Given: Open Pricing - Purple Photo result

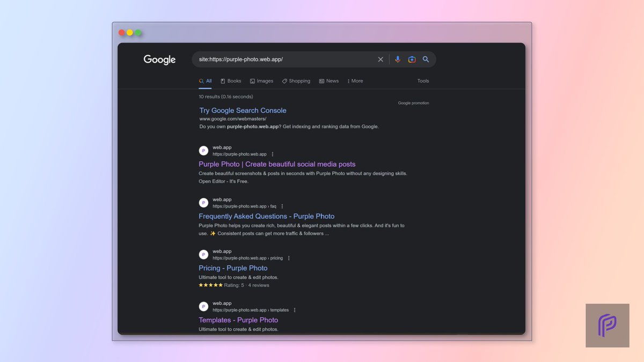Looking at the screenshot, I should point(233,268).
